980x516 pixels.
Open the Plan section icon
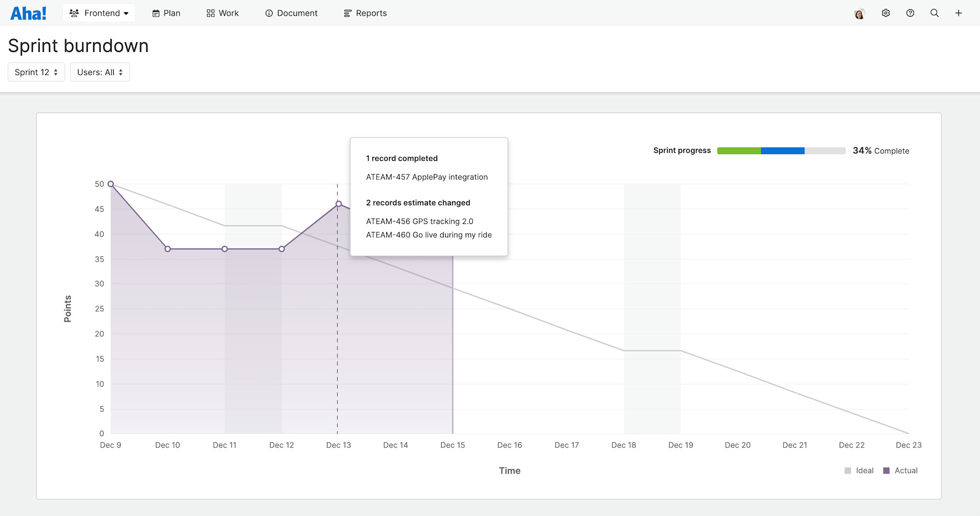pos(155,13)
